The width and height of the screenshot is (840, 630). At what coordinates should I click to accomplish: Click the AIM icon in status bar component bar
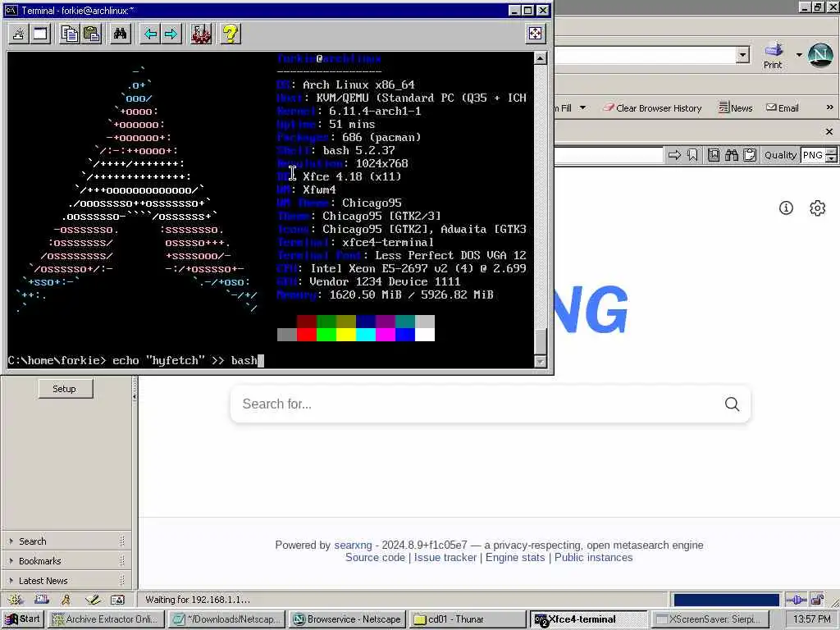click(x=66, y=600)
